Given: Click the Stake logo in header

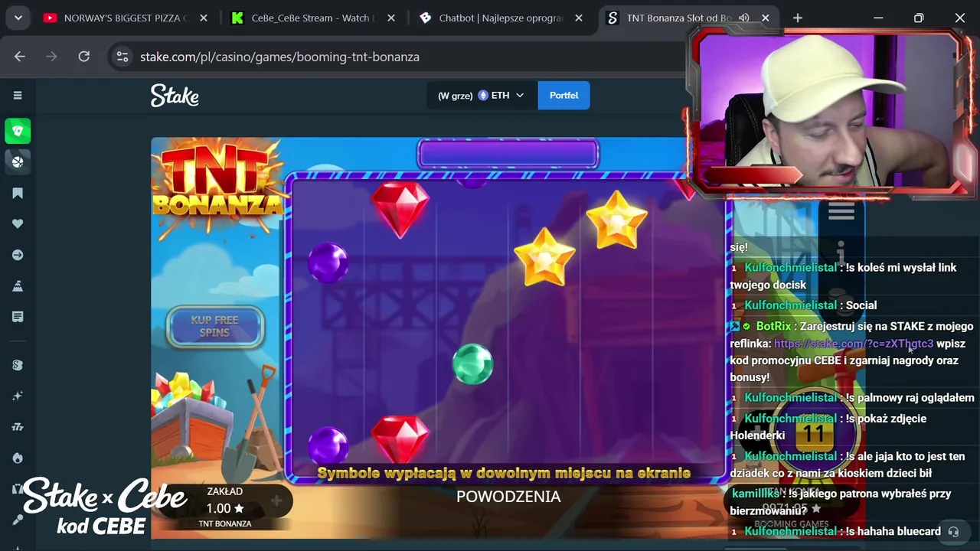Looking at the screenshot, I should coord(175,96).
